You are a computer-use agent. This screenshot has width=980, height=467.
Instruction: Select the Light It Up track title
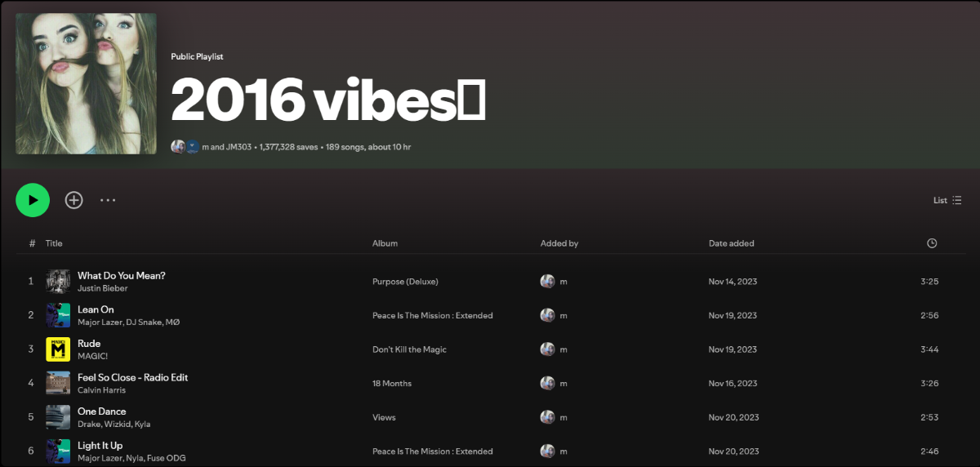point(100,446)
